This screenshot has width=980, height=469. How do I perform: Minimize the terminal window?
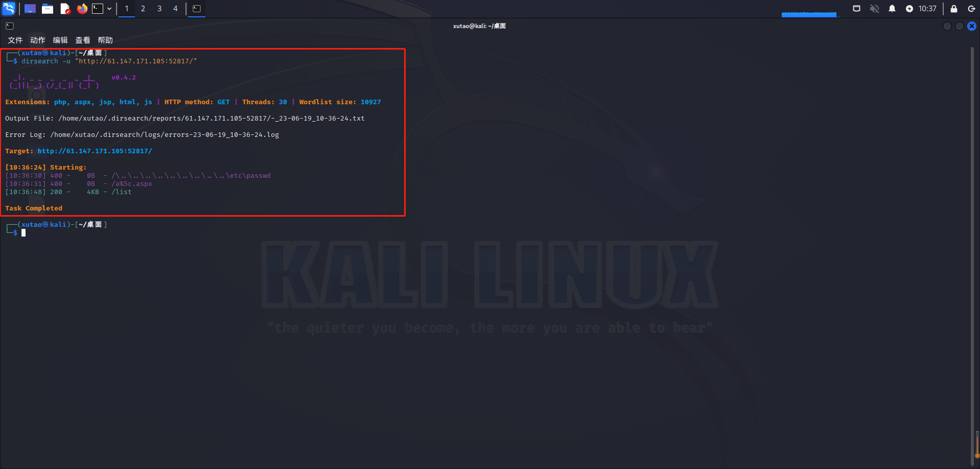947,26
